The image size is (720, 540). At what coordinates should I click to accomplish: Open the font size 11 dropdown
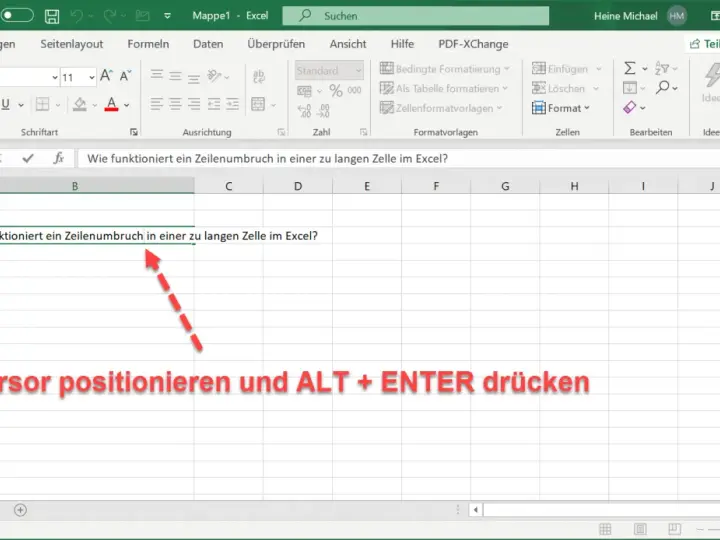pos(92,77)
